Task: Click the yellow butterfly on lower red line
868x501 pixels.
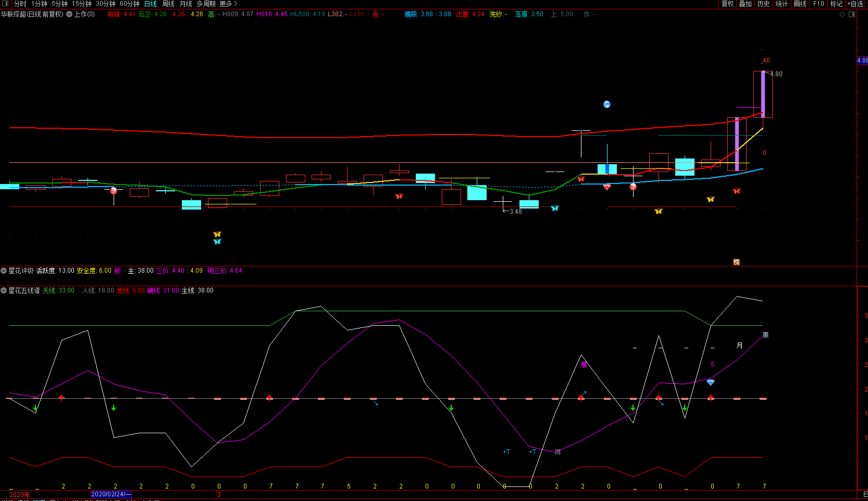Action: pyautogui.click(x=659, y=211)
